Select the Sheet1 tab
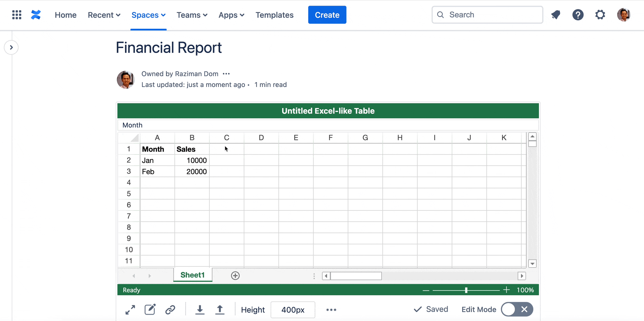 [x=192, y=275]
